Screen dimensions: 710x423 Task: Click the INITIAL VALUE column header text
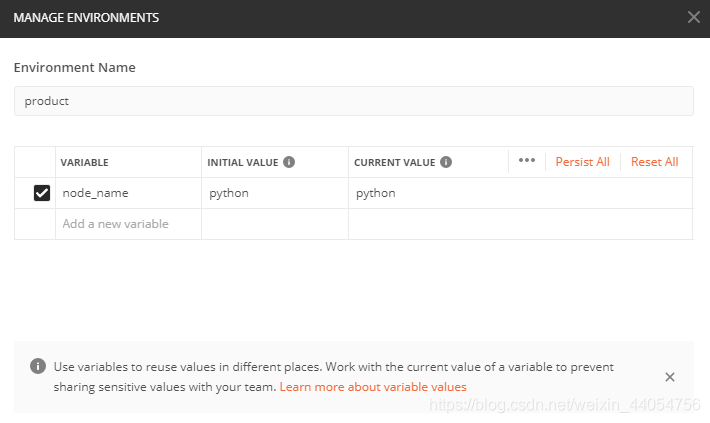click(242, 162)
